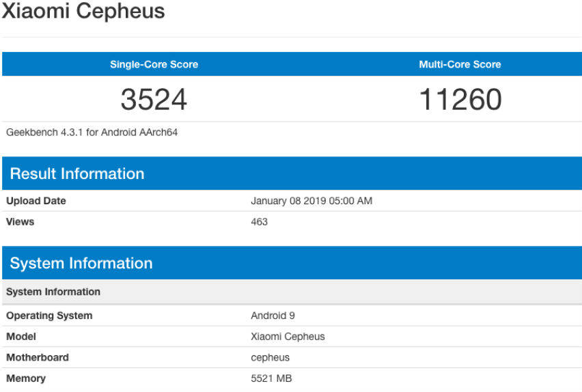The image size is (582, 392).
Task: Select the Android 9 value
Action: click(x=273, y=316)
